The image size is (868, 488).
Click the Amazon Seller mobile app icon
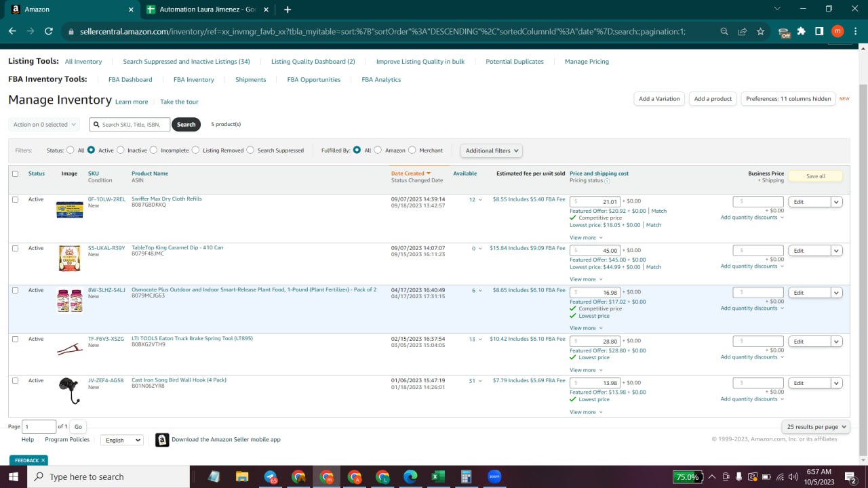[x=162, y=440]
